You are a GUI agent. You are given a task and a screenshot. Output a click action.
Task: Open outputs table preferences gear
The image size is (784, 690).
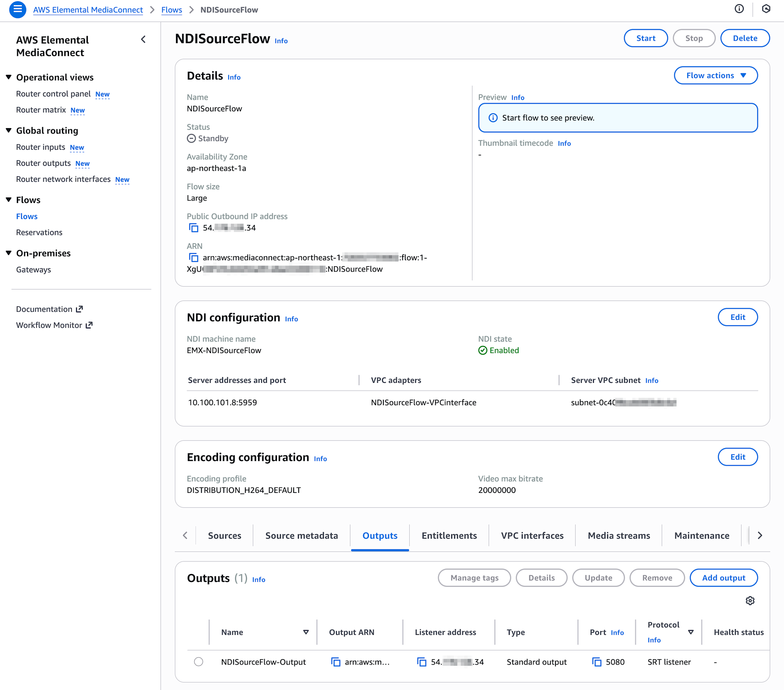click(750, 601)
